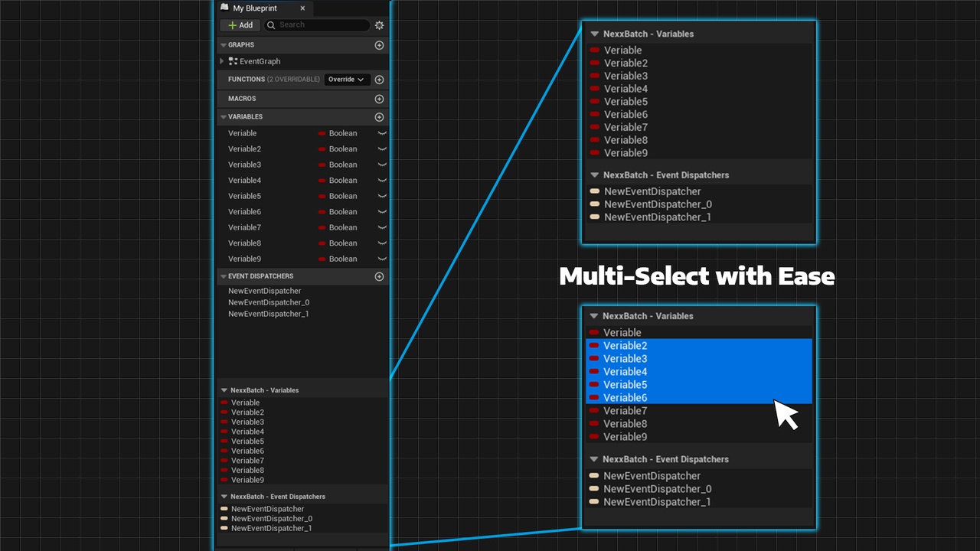Viewport: 980px width, 551px height.
Task: Collapse the VARIABLES section arrow
Action: click(x=223, y=117)
